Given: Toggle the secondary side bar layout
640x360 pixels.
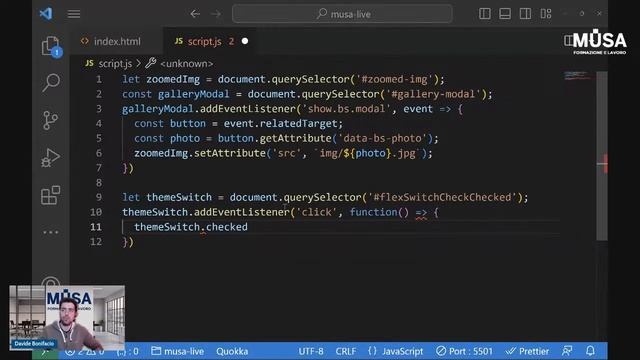Looking at the screenshot, I should click(x=525, y=14).
